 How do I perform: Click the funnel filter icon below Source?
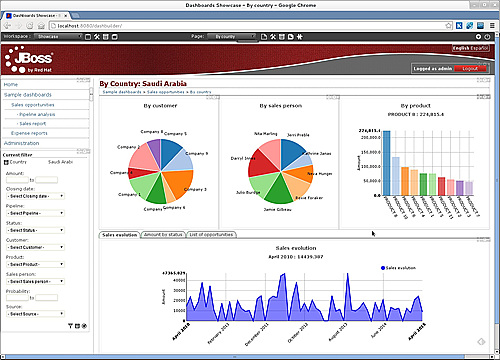tap(70, 326)
